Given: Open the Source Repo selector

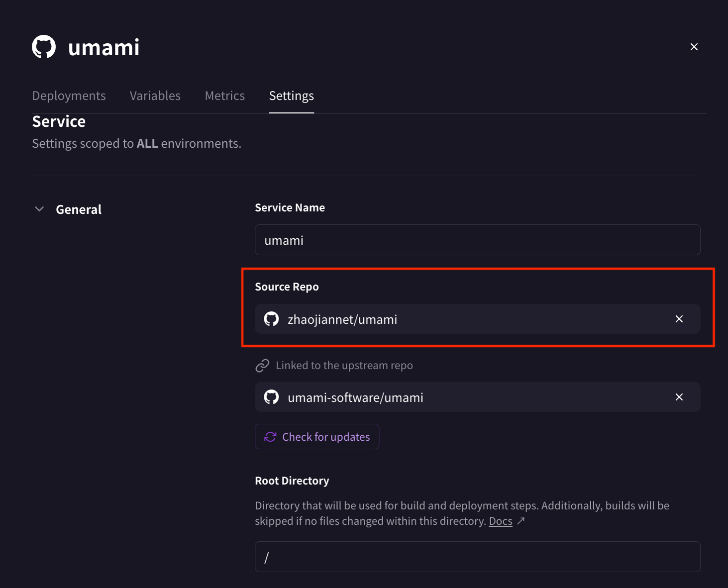Looking at the screenshot, I should [x=448, y=319].
